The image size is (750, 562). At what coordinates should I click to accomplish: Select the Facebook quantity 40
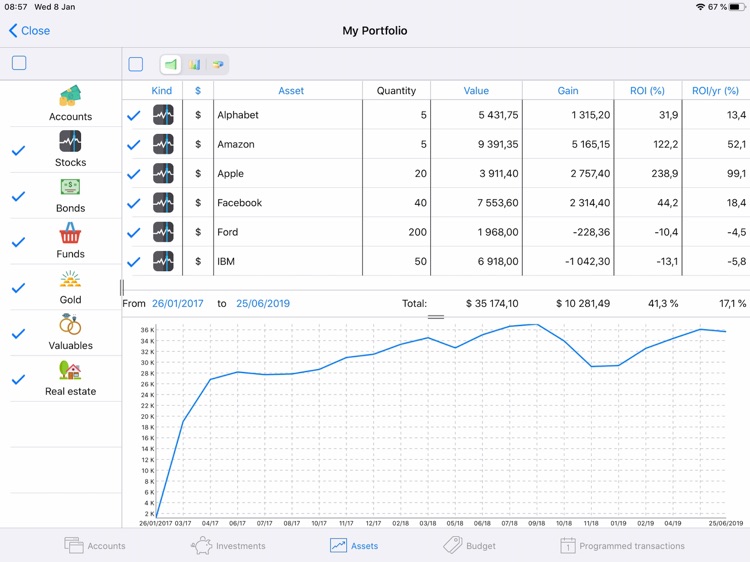420,203
